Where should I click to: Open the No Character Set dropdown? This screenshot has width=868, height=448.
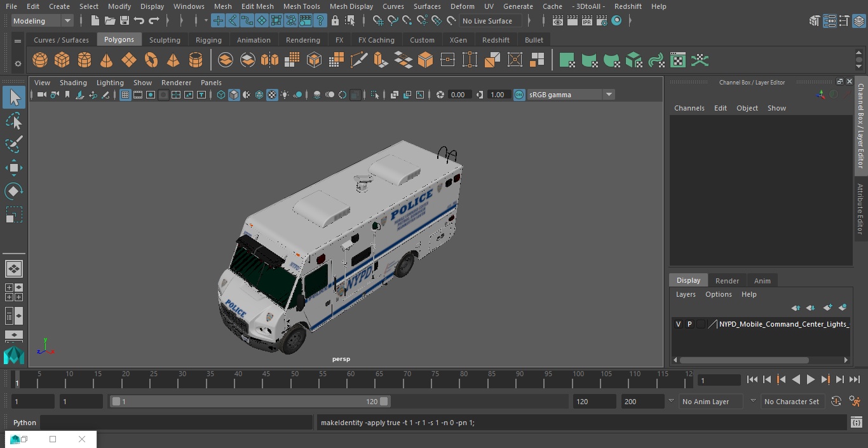[792, 402]
